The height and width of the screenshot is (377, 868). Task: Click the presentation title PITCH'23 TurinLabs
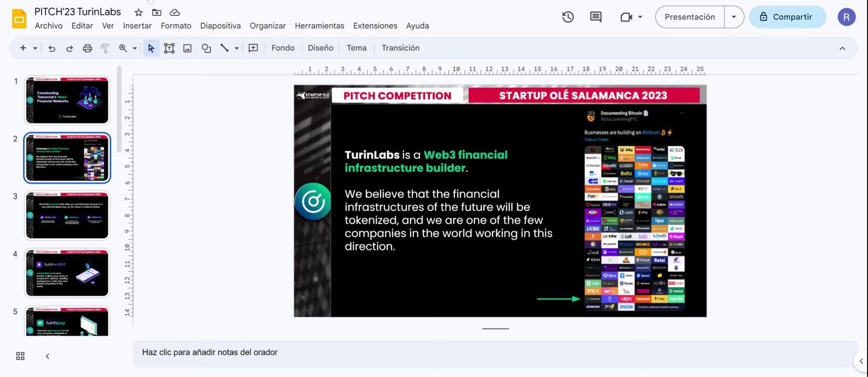coord(77,12)
